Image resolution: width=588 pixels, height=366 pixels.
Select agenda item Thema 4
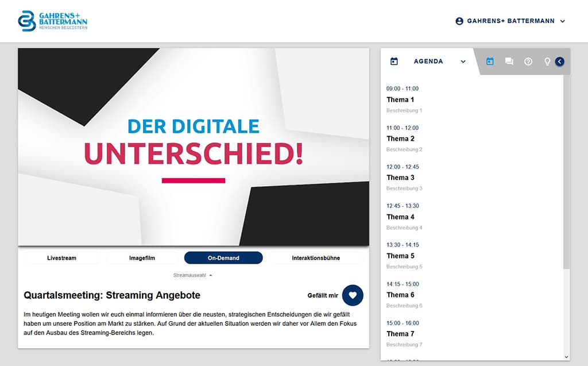400,217
